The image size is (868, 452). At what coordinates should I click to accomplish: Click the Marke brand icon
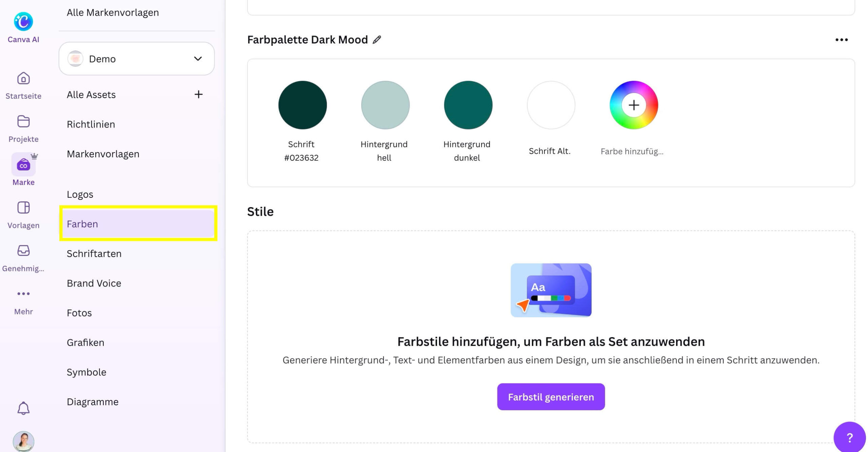point(23,165)
